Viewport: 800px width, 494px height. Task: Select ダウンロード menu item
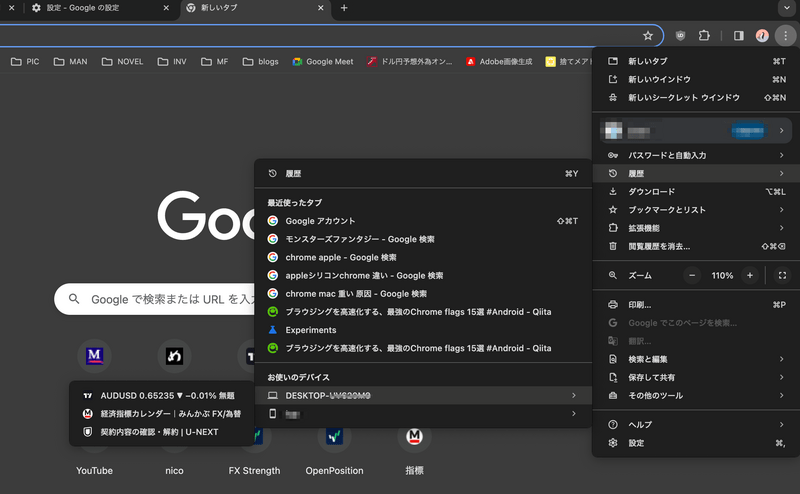coord(696,192)
